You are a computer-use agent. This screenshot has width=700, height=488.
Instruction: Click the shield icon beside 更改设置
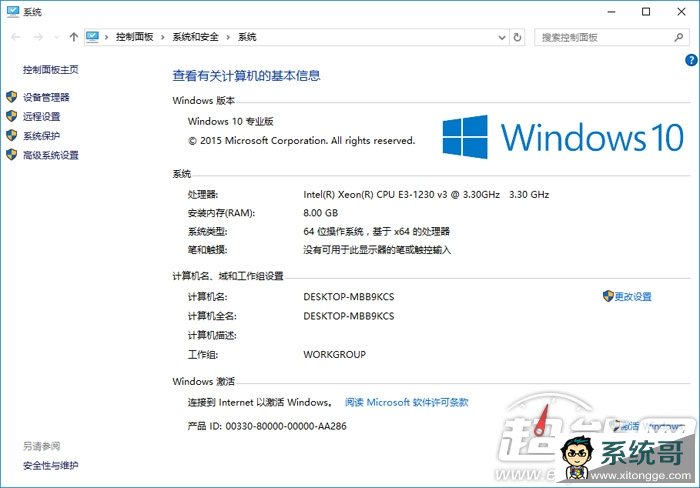tap(607, 297)
